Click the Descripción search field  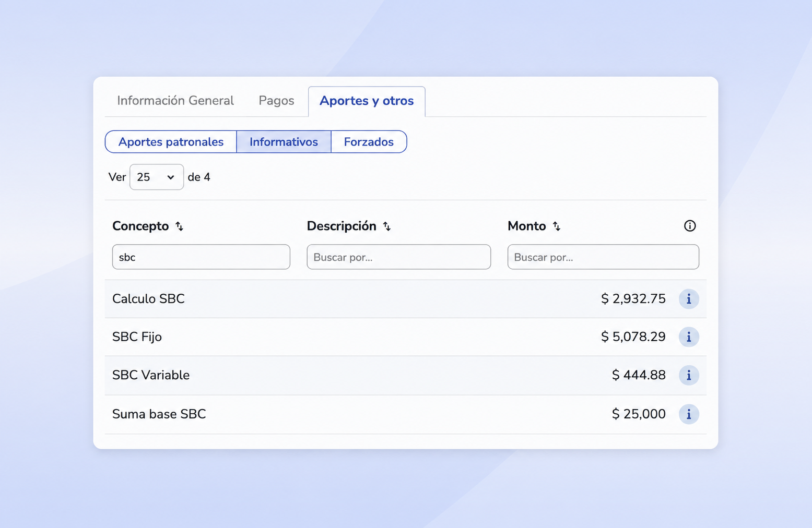coord(399,257)
